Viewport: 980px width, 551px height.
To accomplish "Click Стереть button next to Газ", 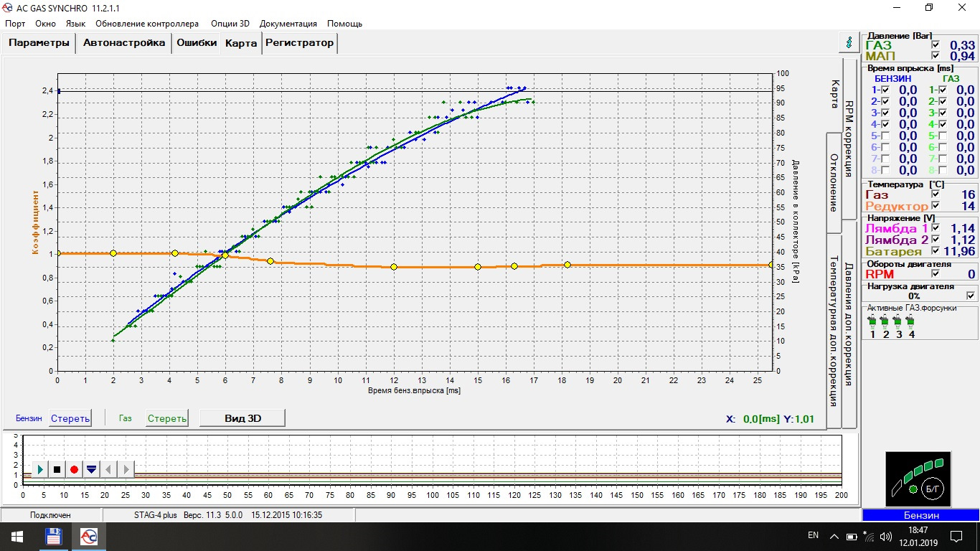I will point(166,418).
